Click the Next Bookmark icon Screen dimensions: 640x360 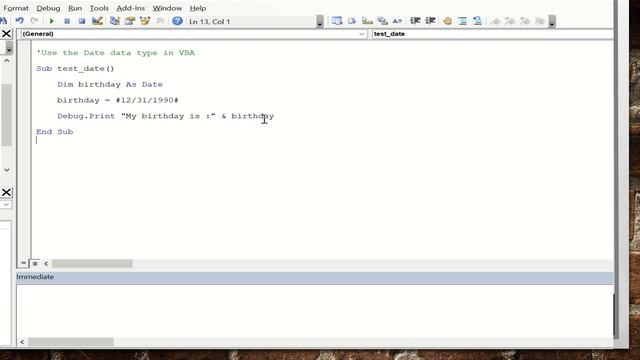(x=510, y=21)
